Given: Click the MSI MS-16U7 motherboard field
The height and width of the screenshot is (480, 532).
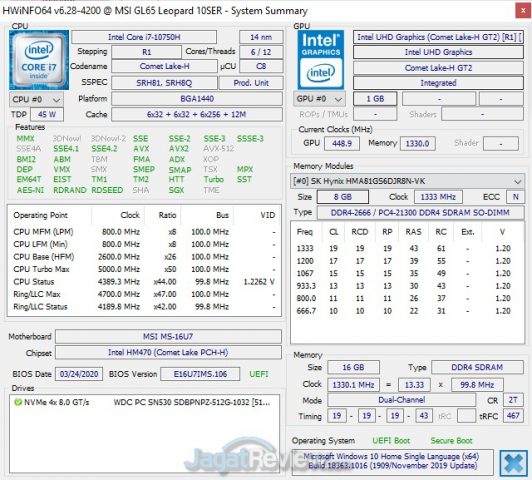Looking at the screenshot, I should click(168, 337).
